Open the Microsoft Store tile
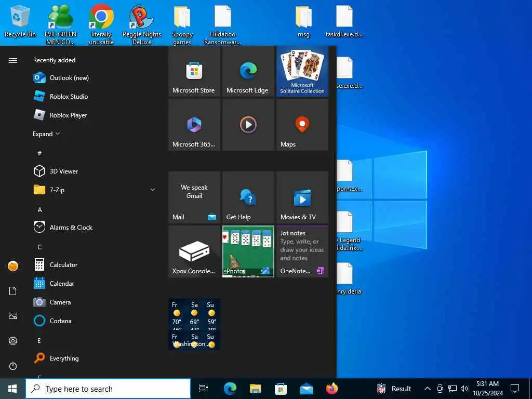 tap(194, 72)
